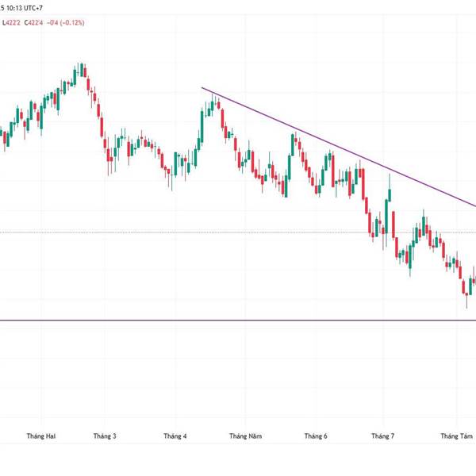Image resolution: width=476 pixels, height=476 pixels.
Task: Select the descending purple trendline
Action: (x=339, y=148)
